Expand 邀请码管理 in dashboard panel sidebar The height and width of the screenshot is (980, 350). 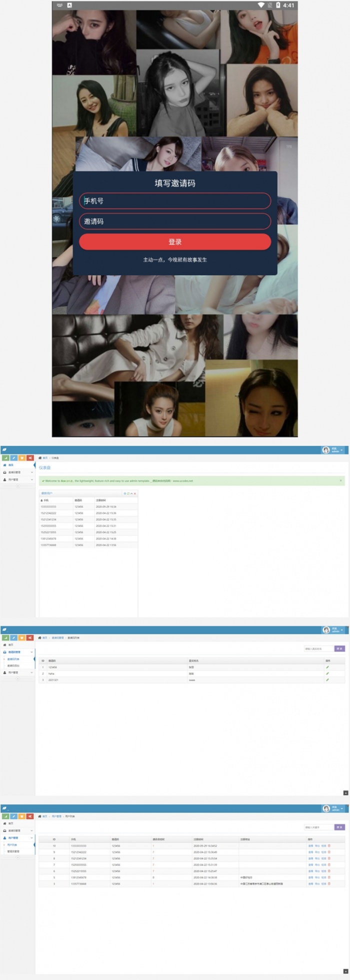click(17, 472)
